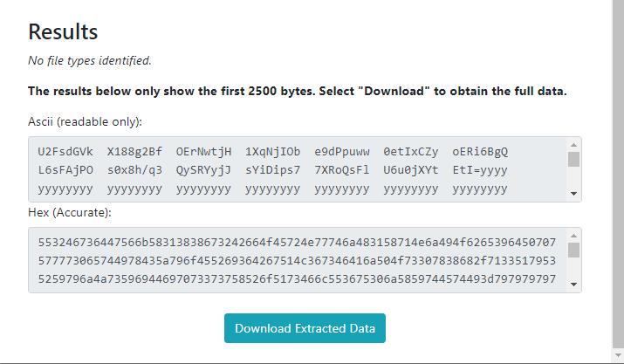Click the Ascii row starting with L6sFAjPO
This screenshot has height=364, width=624.
pos(272,170)
